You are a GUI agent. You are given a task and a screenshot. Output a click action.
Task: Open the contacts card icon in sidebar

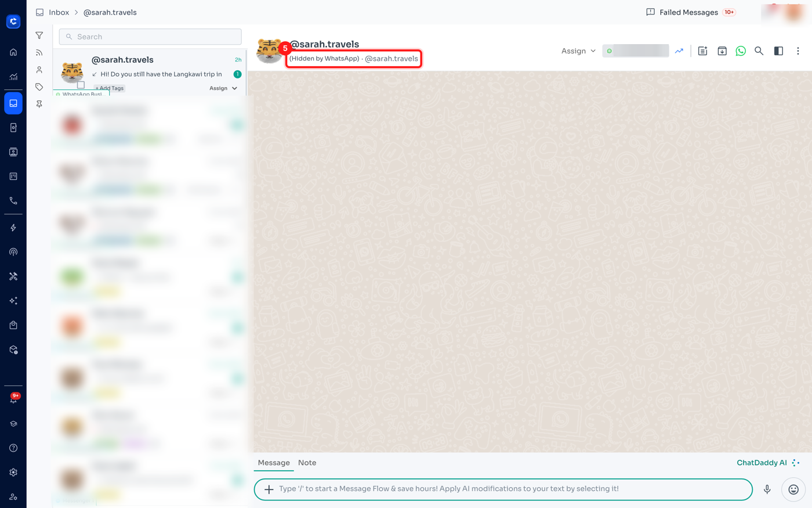13,152
